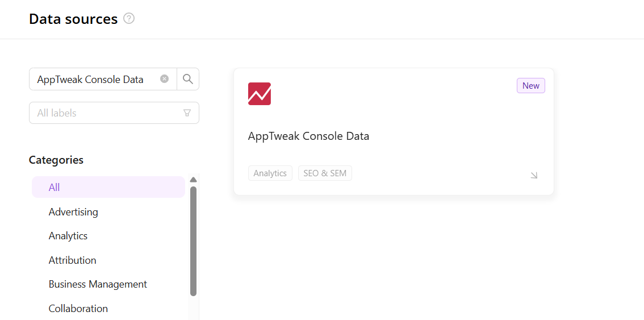Choose the Analytics category in the sidebar
Screen dimensions: 644x320
(x=68, y=236)
